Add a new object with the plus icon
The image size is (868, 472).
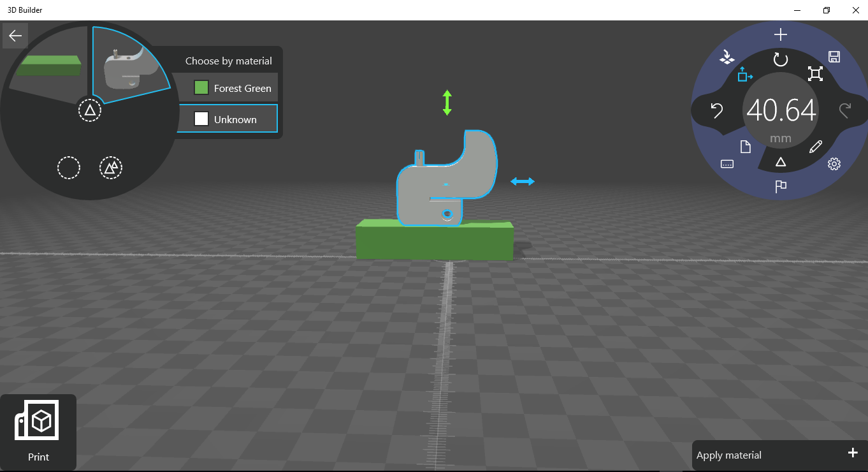[780, 34]
